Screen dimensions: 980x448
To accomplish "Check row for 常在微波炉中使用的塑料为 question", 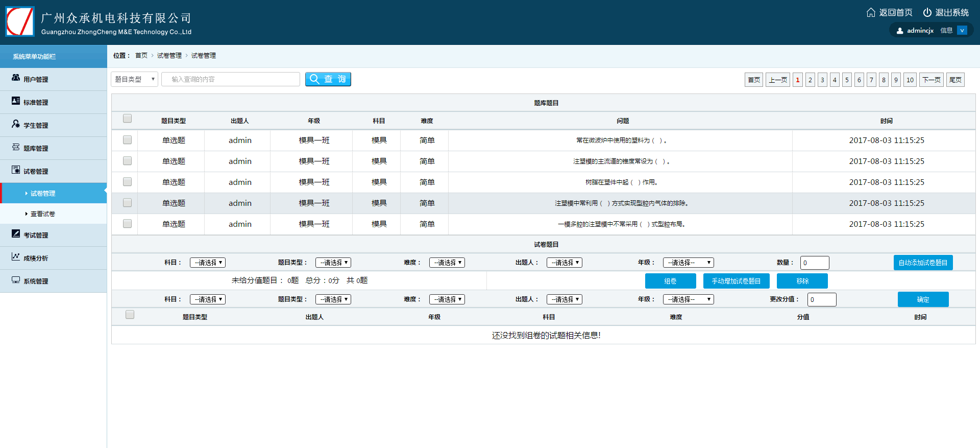I will (127, 140).
